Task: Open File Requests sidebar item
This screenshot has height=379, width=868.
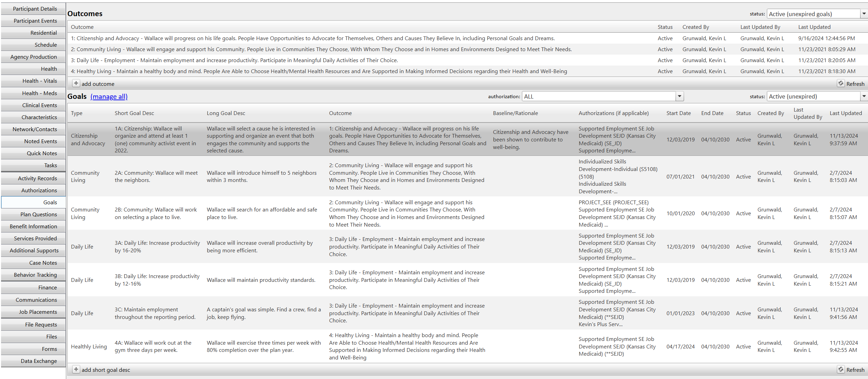Action: pos(33,325)
